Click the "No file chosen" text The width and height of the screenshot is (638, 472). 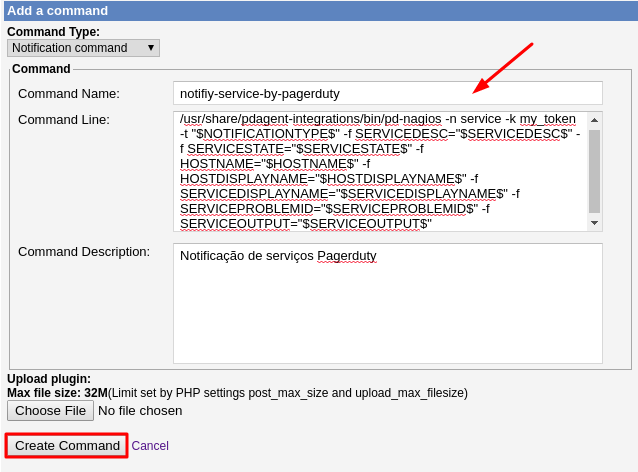(140, 410)
